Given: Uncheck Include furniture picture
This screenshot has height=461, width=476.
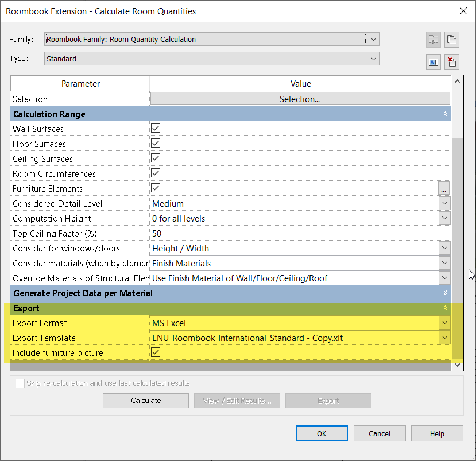Looking at the screenshot, I should point(155,352).
